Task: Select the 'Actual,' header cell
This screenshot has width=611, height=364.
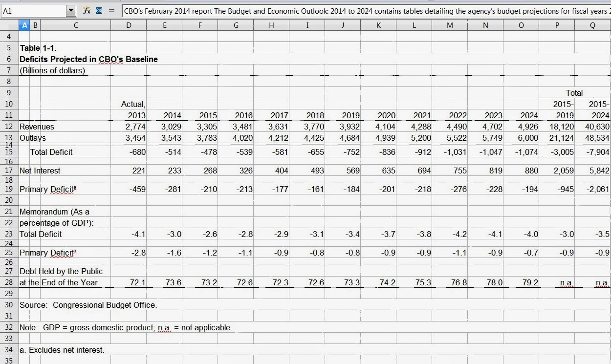Action: (x=133, y=104)
